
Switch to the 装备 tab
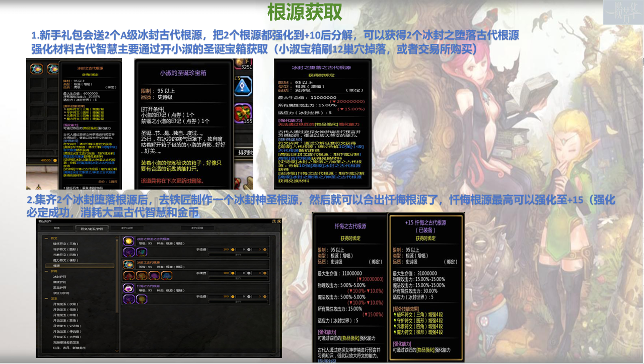point(57,228)
